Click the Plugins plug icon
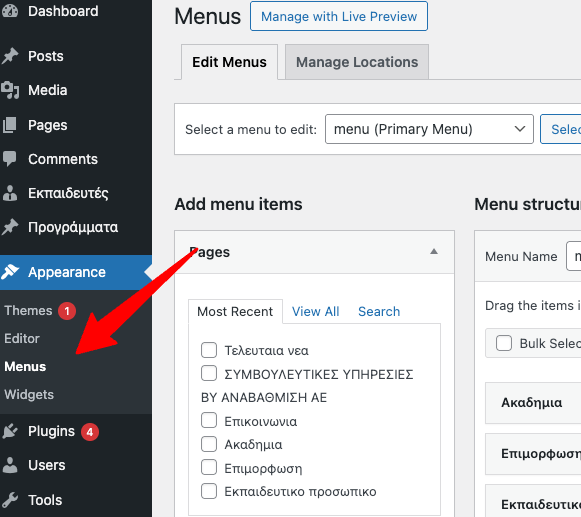The image size is (581, 517). 10,431
